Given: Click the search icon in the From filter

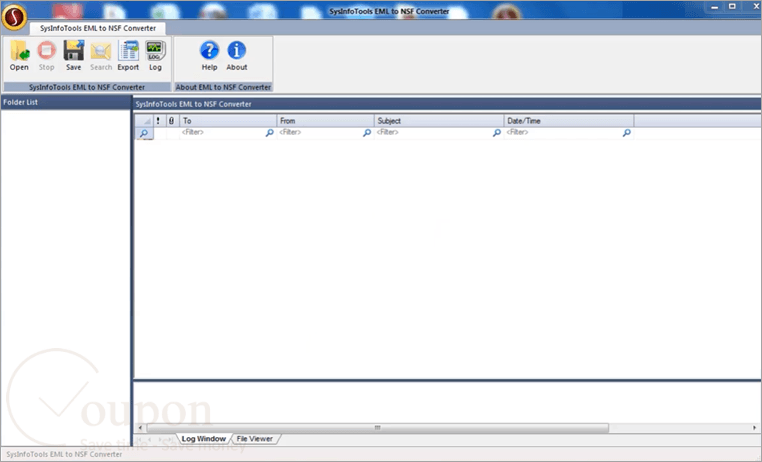Looking at the screenshot, I should coord(367,133).
